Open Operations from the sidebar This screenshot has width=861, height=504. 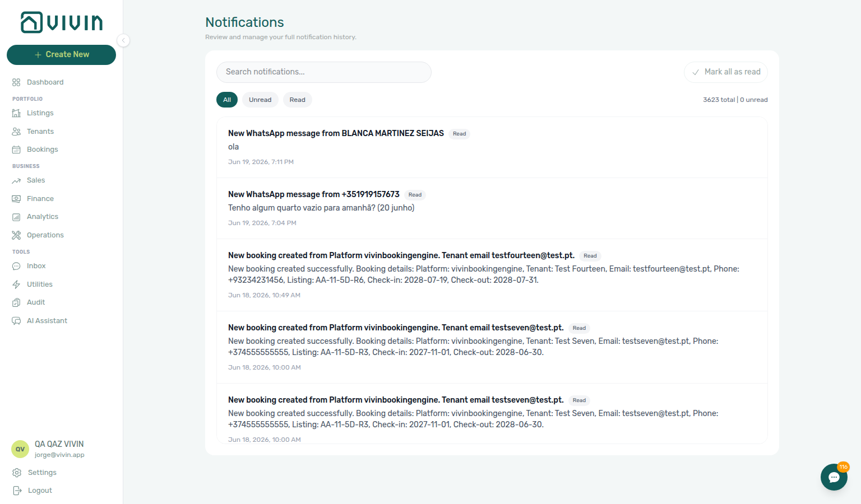[45, 235]
